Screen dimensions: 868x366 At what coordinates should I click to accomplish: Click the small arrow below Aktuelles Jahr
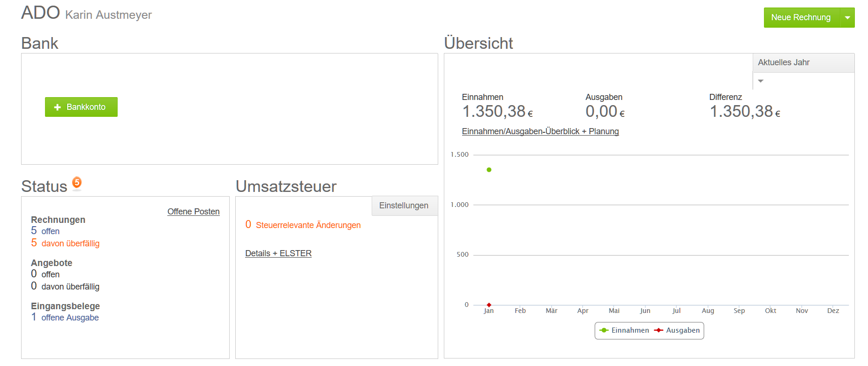pos(761,81)
